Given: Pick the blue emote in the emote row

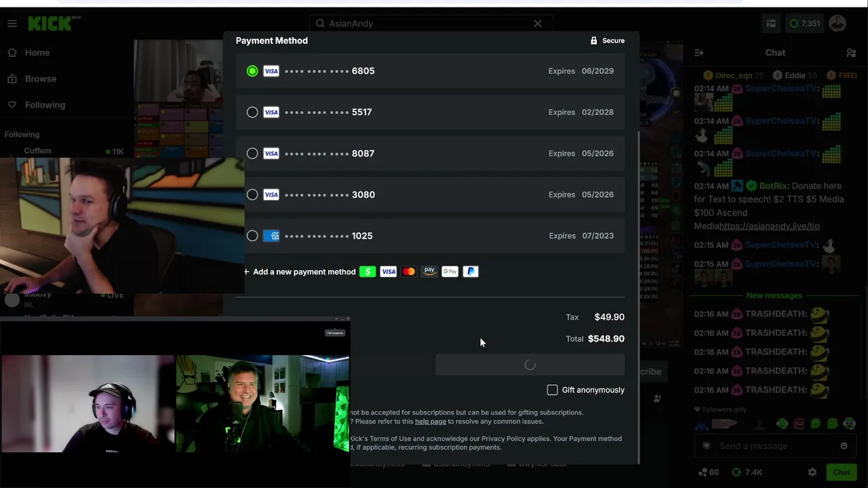Looking at the screenshot, I should click(701, 424).
